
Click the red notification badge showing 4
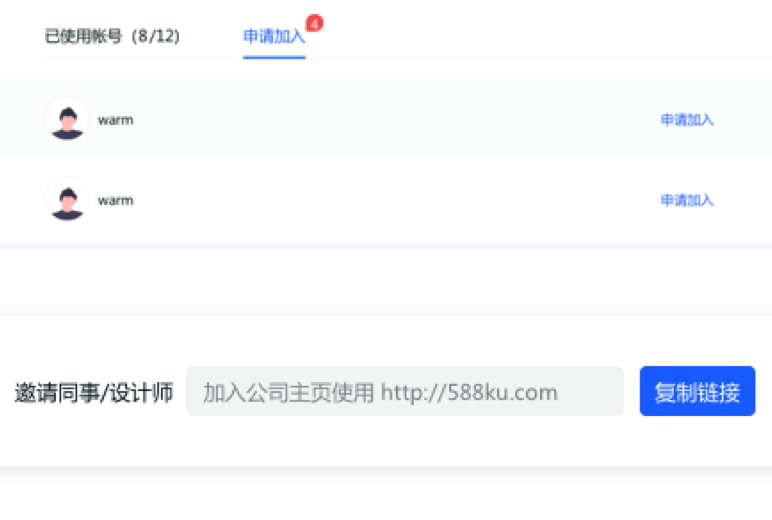pyautogui.click(x=314, y=23)
